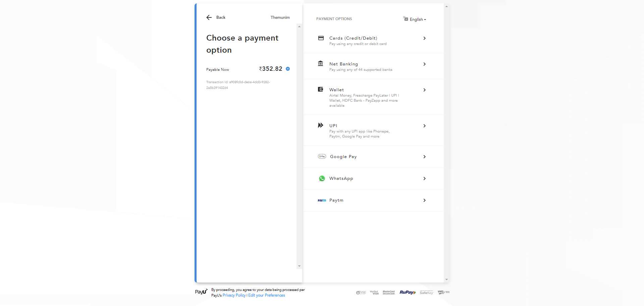Viewport: 644px width, 306px height.
Task: Open Paytm option via its chevron
Action: [425, 200]
